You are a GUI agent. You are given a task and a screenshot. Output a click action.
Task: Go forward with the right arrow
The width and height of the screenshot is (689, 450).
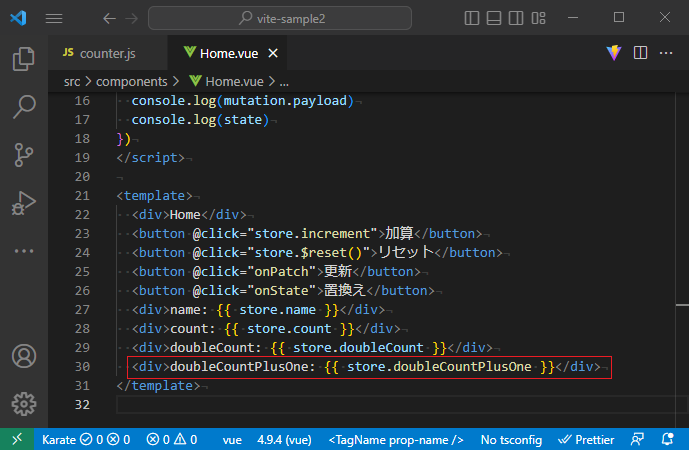(x=131, y=18)
